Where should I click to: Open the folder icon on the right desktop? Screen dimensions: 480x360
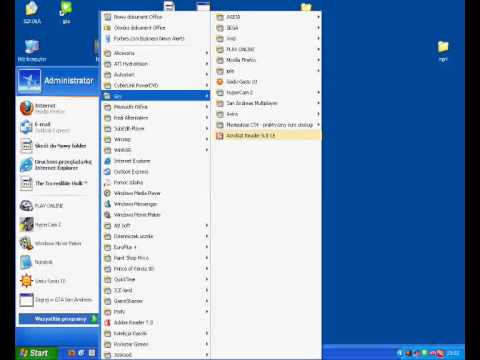click(x=443, y=51)
